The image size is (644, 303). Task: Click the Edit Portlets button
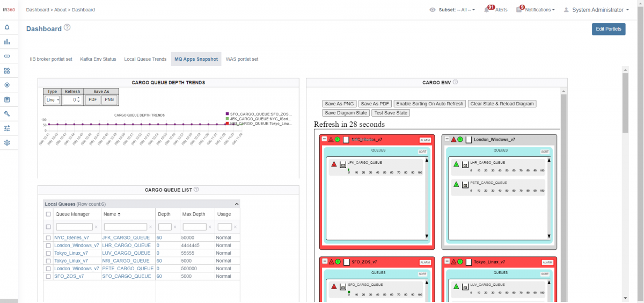(x=609, y=29)
